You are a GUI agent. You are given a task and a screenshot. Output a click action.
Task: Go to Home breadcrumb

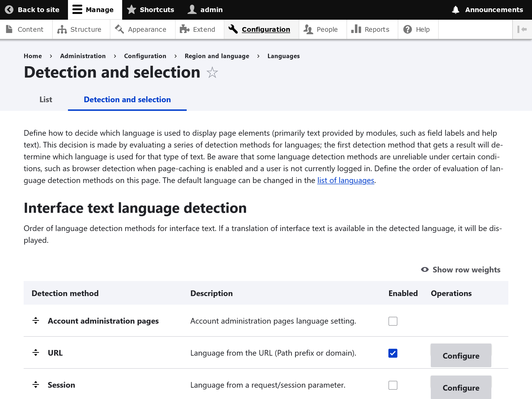[x=33, y=56]
